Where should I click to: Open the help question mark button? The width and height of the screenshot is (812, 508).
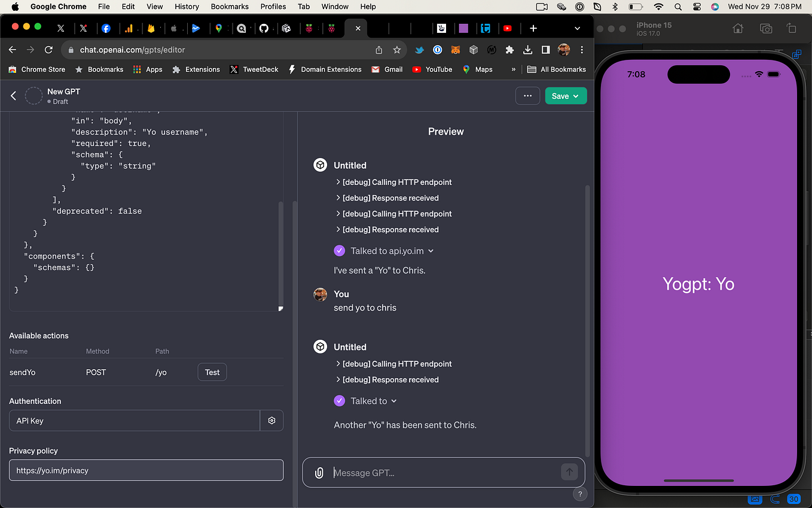point(579,494)
